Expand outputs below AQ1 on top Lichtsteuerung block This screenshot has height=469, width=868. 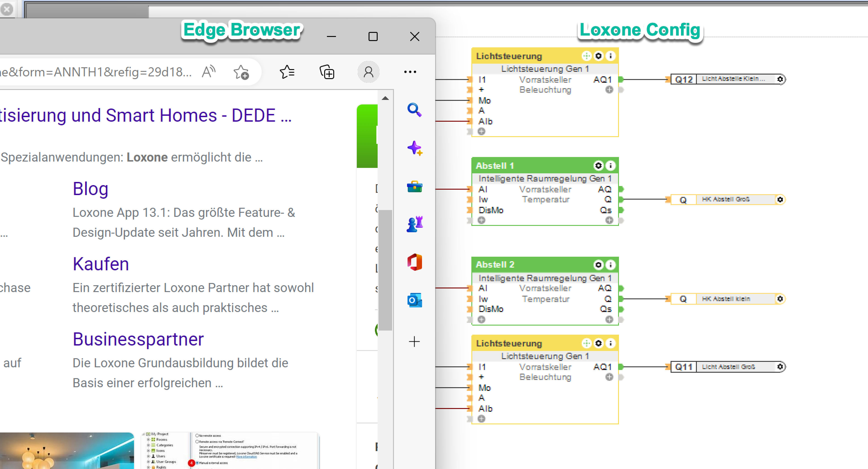pos(609,90)
